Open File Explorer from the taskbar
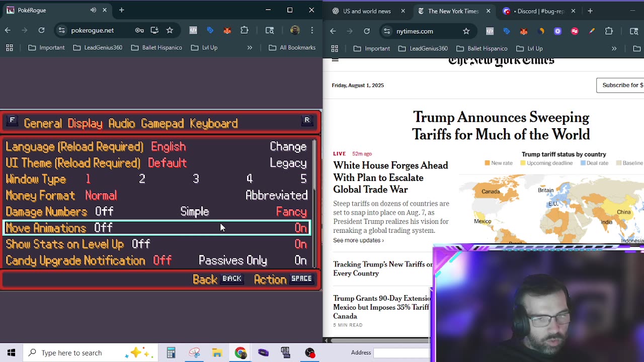Viewport: 644px width, 362px height. coord(217,353)
